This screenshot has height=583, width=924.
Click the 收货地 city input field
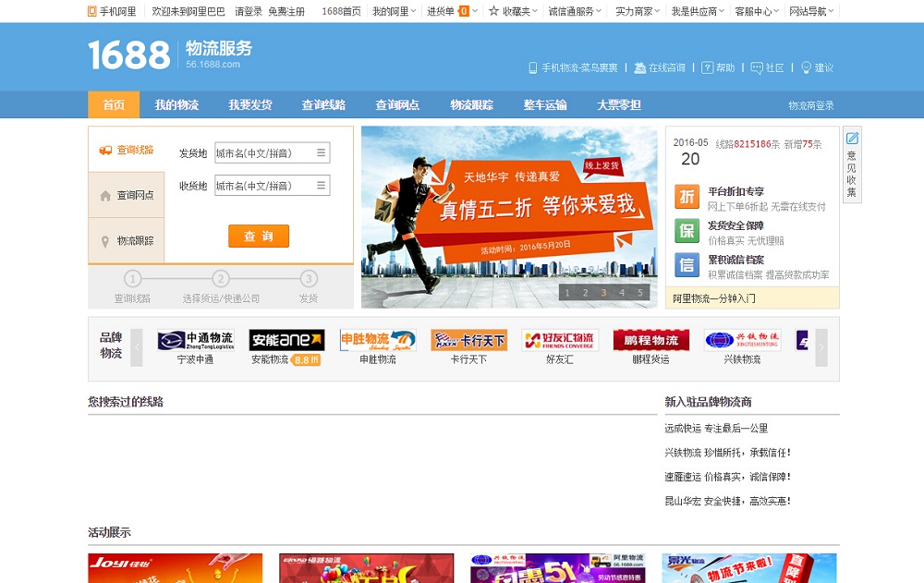pos(273,185)
